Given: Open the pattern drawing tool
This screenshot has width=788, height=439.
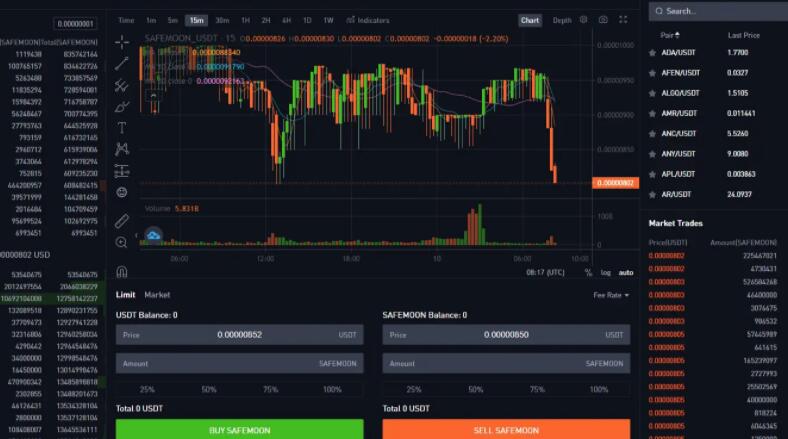Looking at the screenshot, I should pyautogui.click(x=122, y=149).
